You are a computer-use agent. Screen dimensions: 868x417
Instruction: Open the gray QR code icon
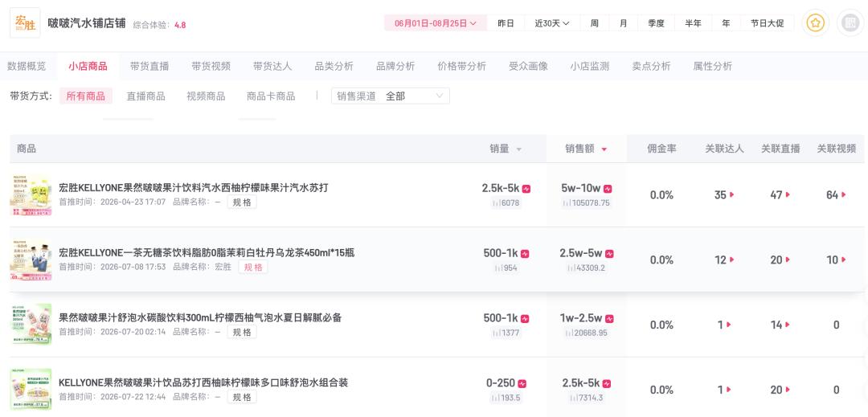click(850, 23)
